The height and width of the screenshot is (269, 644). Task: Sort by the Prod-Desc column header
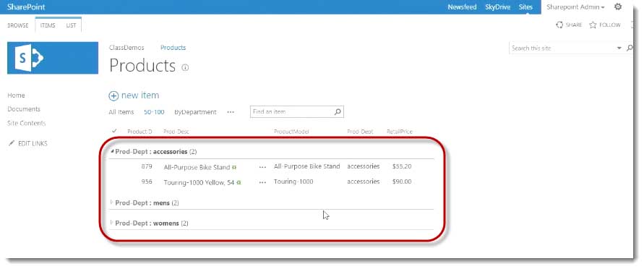[x=176, y=132]
